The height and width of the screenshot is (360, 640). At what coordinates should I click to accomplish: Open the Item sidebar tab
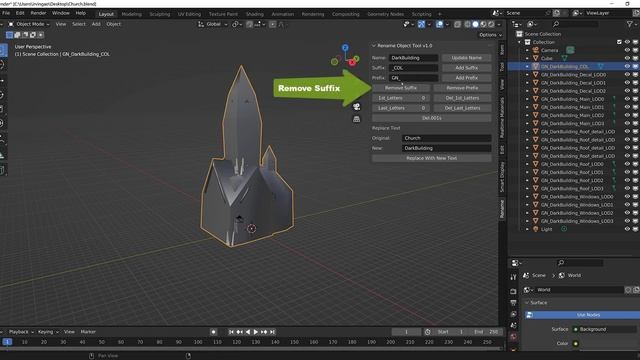(502, 50)
